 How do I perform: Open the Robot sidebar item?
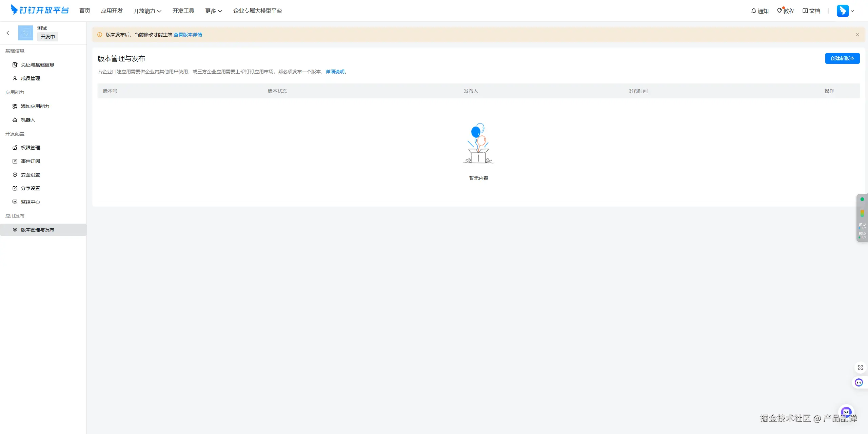[x=28, y=120]
